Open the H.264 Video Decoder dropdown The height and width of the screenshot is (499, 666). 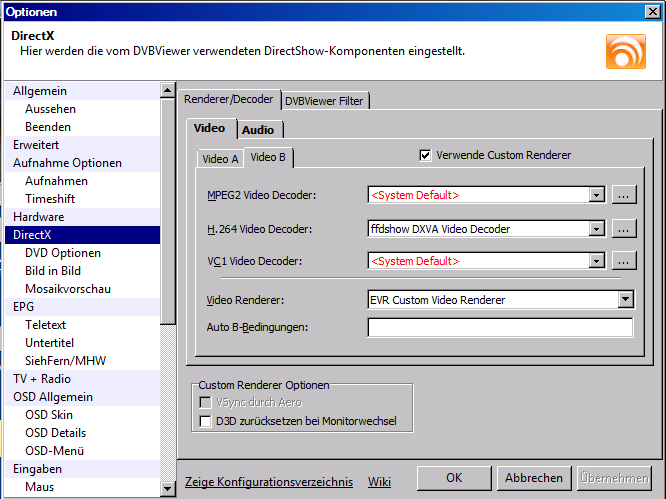[x=597, y=229]
